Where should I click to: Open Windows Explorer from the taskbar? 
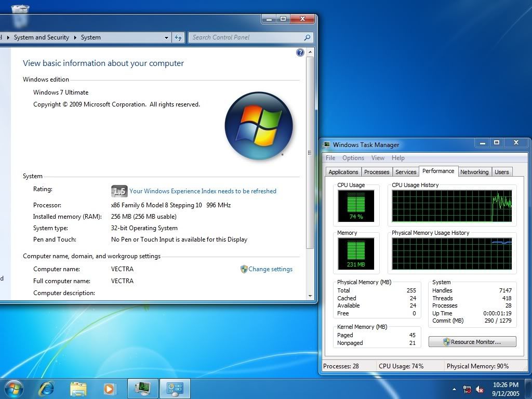coord(78,388)
